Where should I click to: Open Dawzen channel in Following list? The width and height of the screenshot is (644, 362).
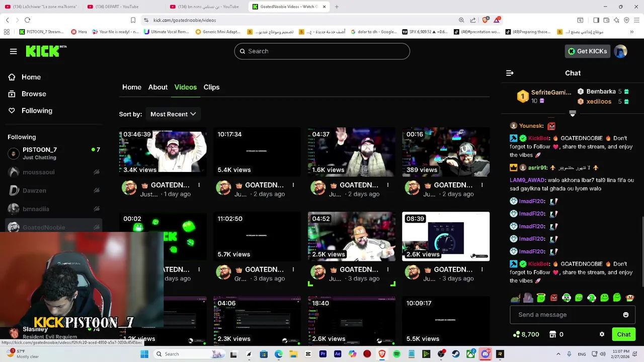click(x=54, y=191)
